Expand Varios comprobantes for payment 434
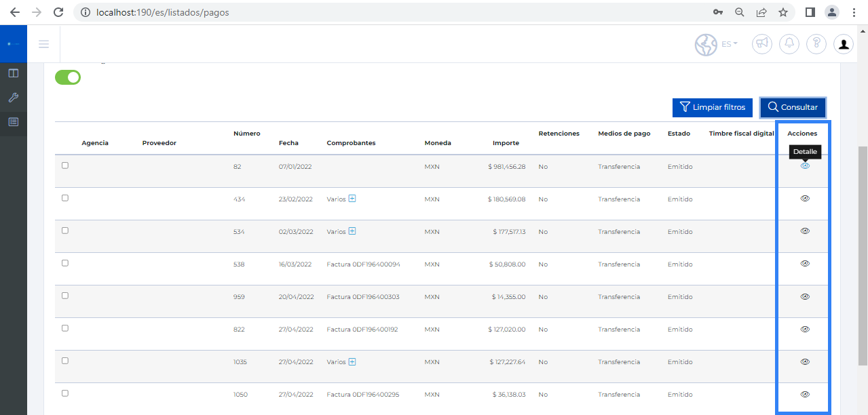 pos(352,199)
